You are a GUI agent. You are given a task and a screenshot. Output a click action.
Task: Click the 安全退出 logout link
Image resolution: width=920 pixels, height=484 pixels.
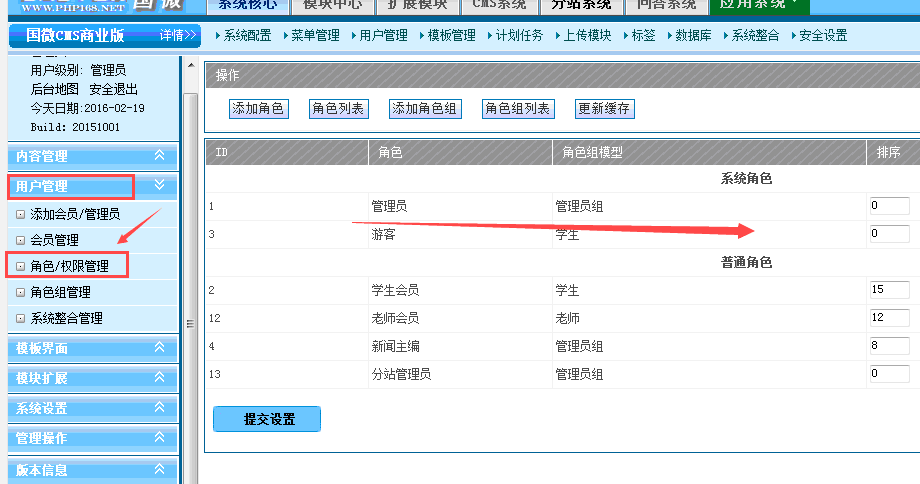coord(114,89)
